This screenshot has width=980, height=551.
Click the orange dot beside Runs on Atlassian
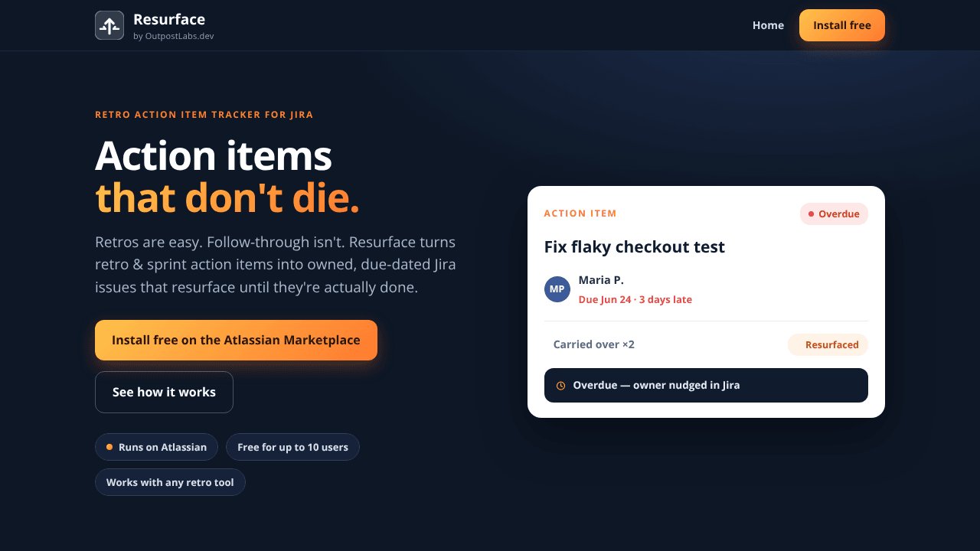pos(109,447)
